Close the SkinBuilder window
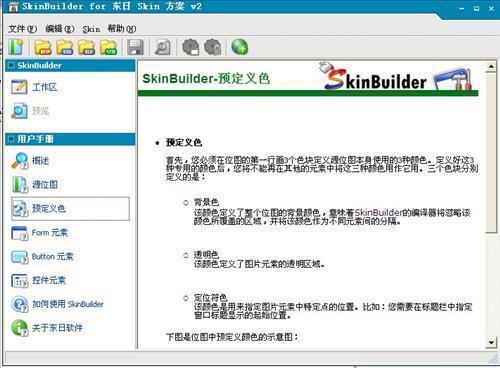This screenshot has width=500, height=368. 491,9
